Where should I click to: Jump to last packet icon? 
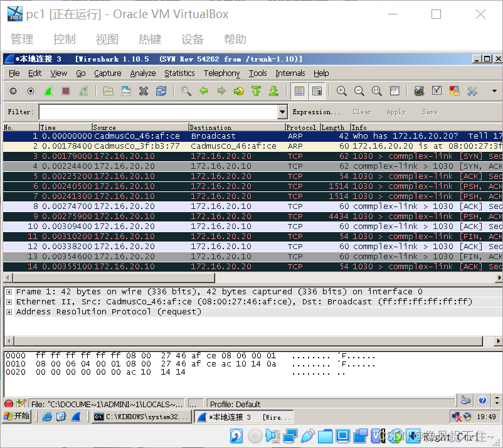(273, 91)
